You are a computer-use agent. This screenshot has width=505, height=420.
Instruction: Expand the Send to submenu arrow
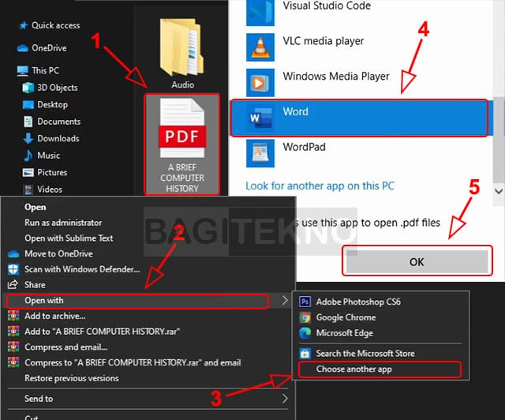pos(285,399)
